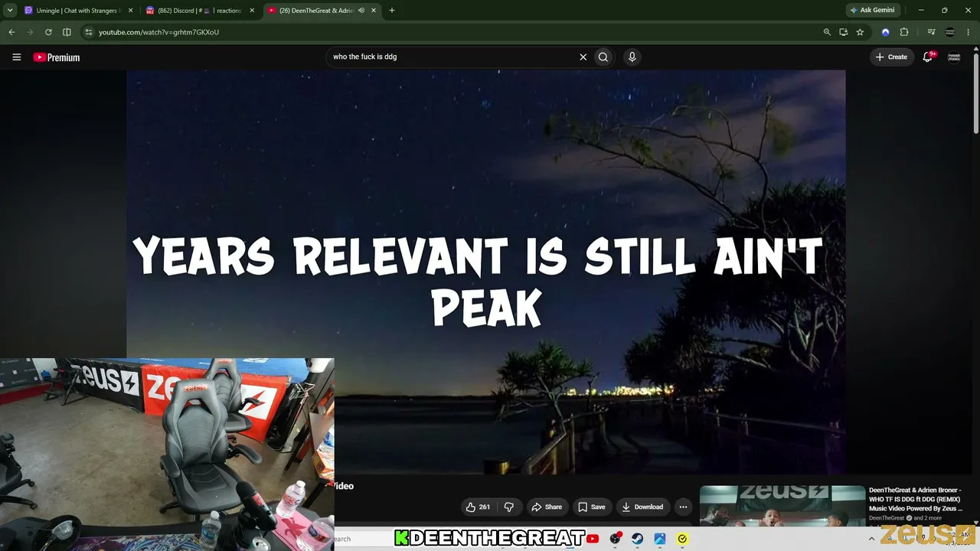Close the Discord tab
980x551 pixels.
252,11
